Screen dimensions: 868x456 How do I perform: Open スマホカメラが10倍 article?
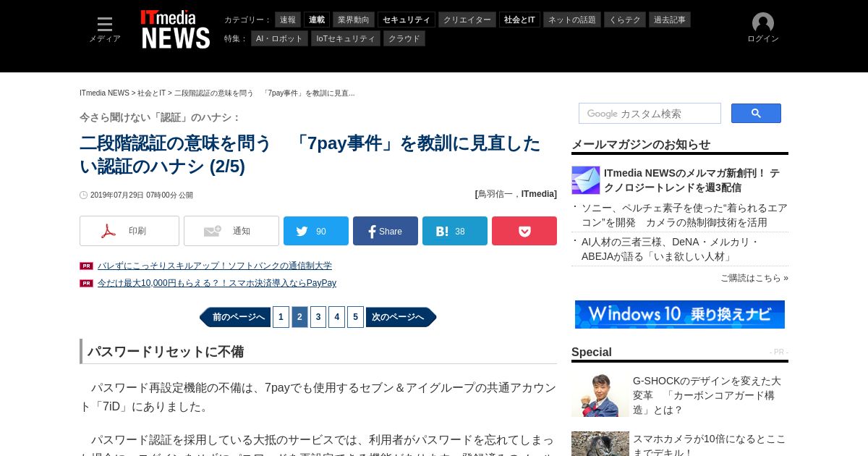pyautogui.click(x=709, y=445)
